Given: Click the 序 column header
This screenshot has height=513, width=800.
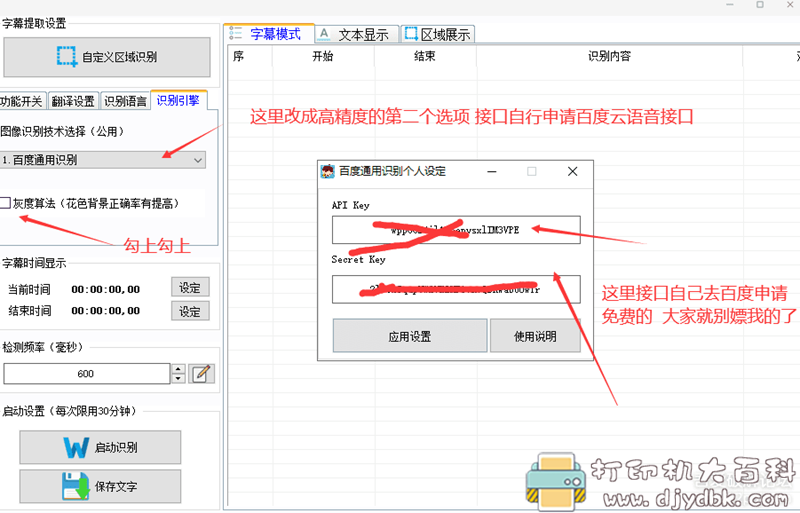Looking at the screenshot, I should click(249, 56).
